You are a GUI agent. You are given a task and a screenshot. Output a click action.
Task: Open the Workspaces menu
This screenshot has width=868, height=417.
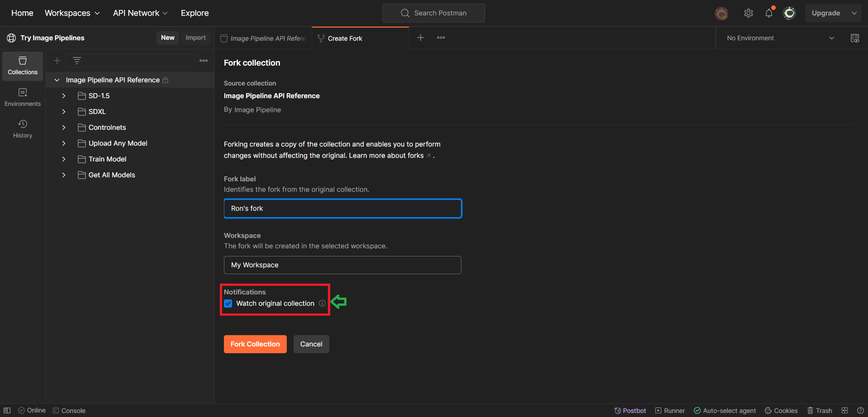pyautogui.click(x=72, y=13)
